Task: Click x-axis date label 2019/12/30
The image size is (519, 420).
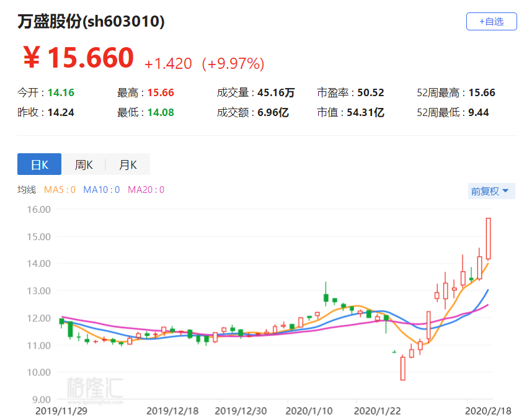Action: (241, 411)
